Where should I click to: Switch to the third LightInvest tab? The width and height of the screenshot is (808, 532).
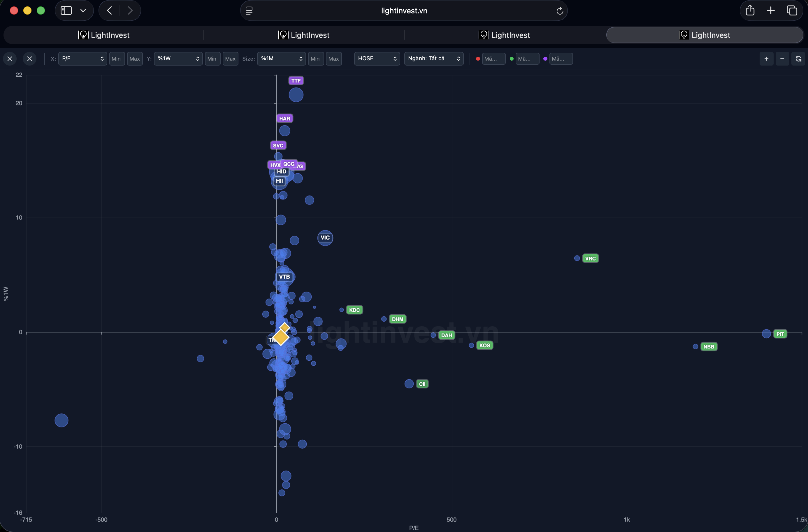coord(505,35)
